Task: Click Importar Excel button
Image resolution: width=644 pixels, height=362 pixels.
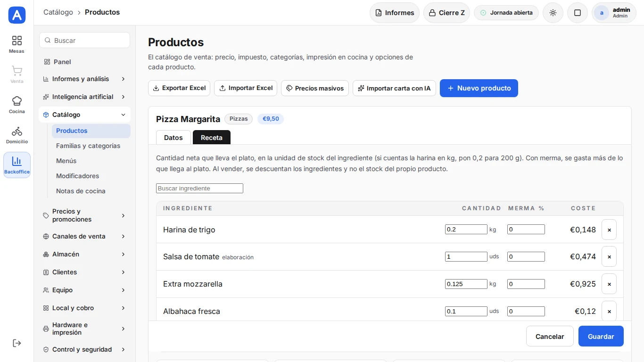Action: [x=246, y=88]
